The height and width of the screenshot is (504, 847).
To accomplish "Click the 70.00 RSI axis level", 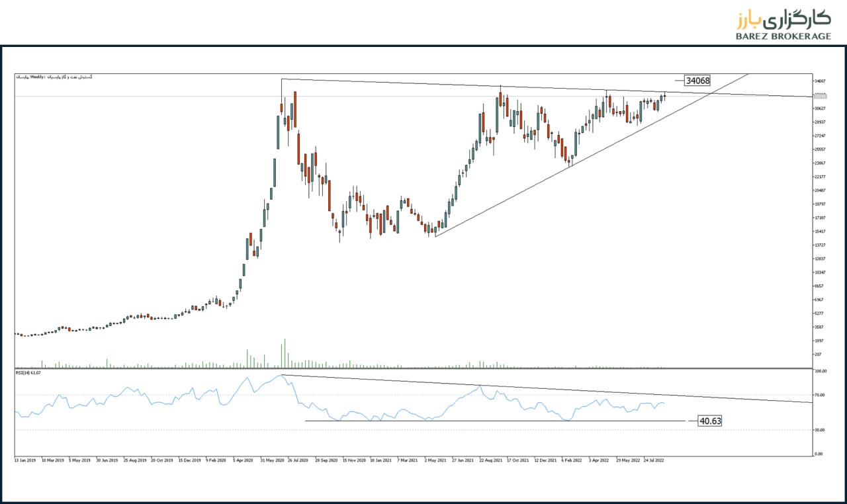I will point(820,395).
